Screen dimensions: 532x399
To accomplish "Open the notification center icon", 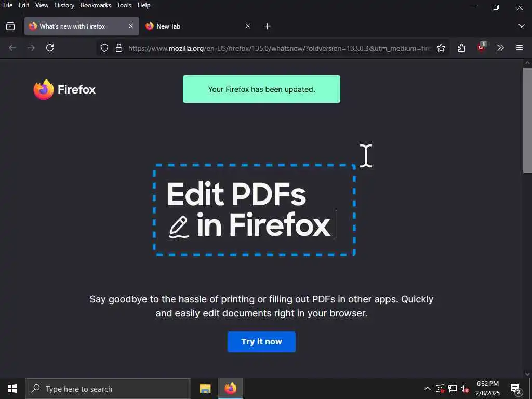I will coord(516,389).
